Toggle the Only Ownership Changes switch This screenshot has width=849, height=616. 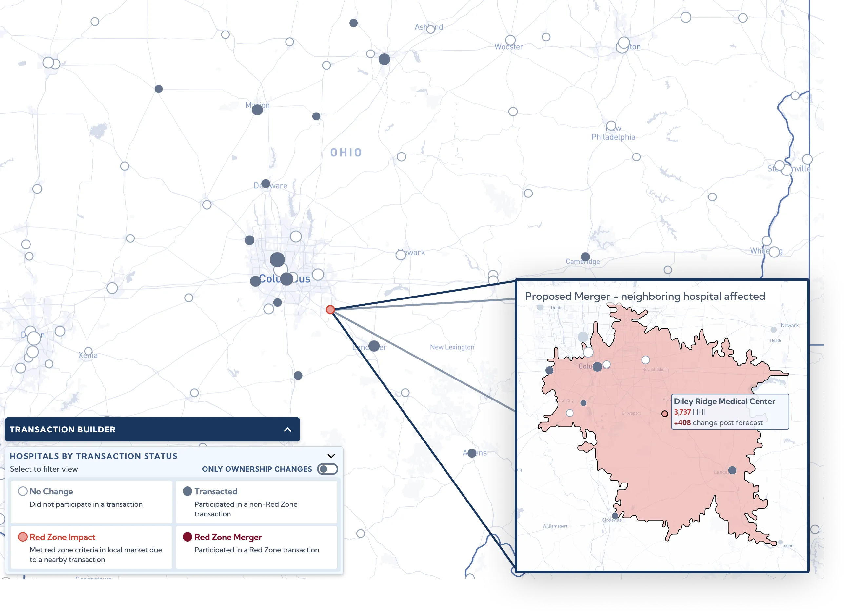[x=327, y=469]
